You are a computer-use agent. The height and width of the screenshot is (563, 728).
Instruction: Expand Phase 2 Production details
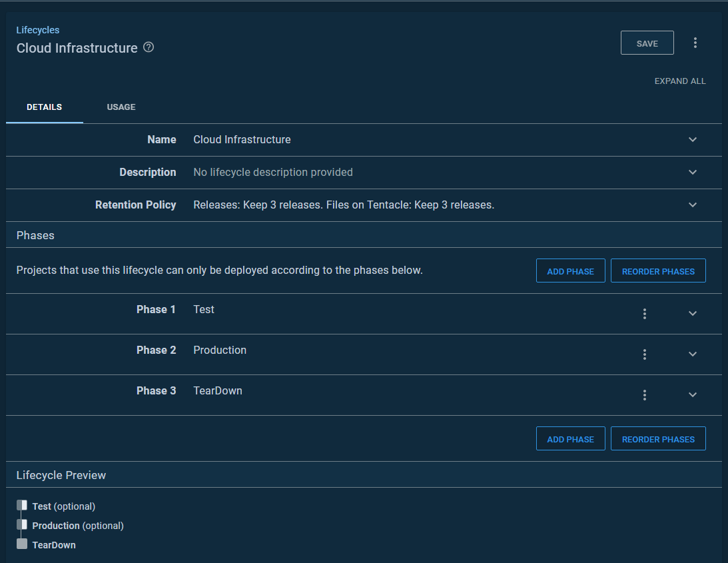click(x=693, y=354)
